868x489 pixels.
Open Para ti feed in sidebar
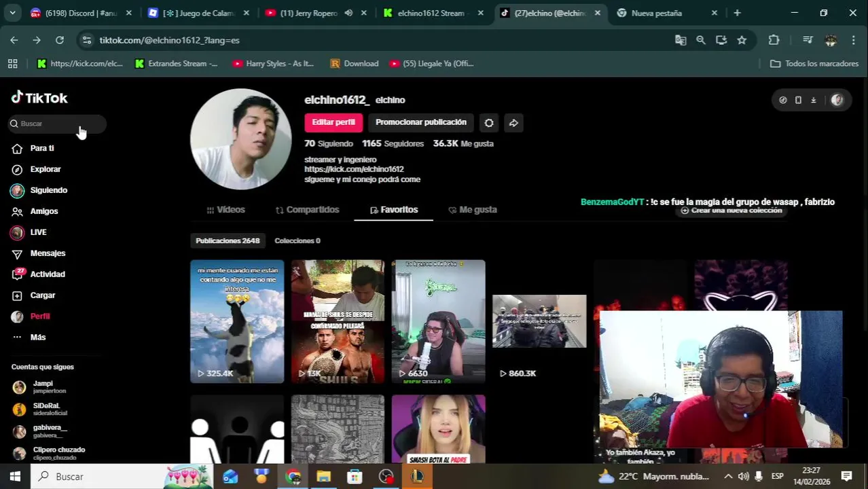[41, 148]
